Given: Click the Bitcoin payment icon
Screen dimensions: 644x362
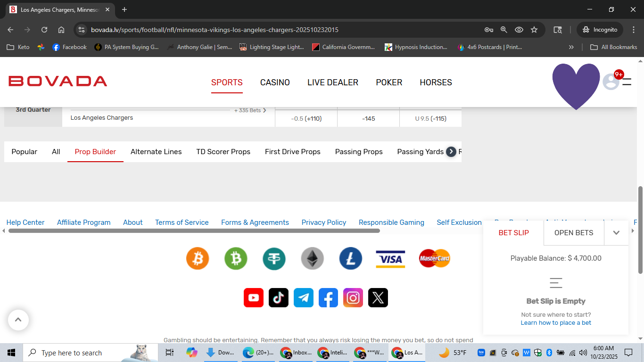Looking at the screenshot, I should pyautogui.click(x=198, y=258).
